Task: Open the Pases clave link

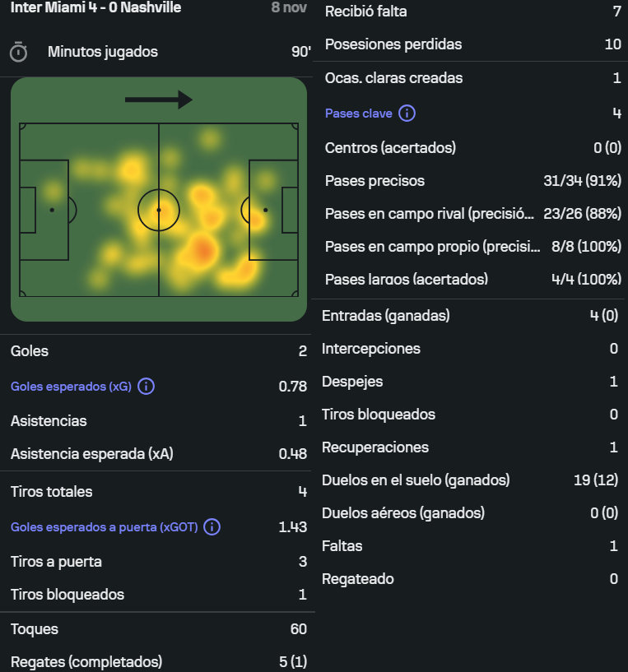Action: pos(358,114)
